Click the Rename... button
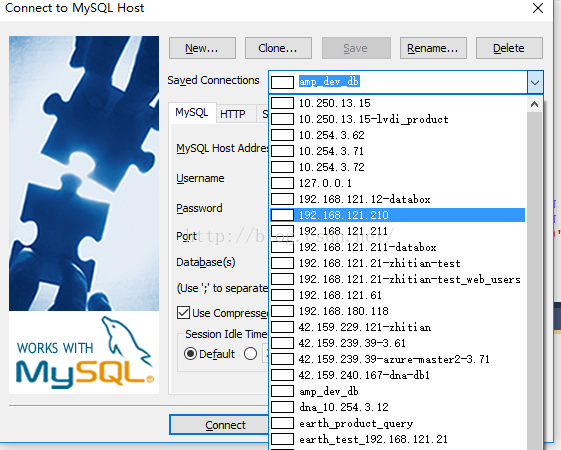561x450 pixels. (x=433, y=48)
